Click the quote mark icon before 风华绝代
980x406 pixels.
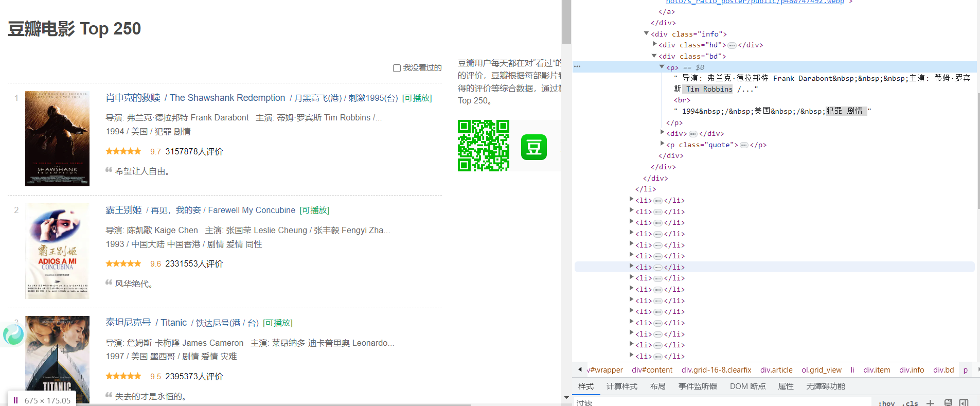point(109,282)
